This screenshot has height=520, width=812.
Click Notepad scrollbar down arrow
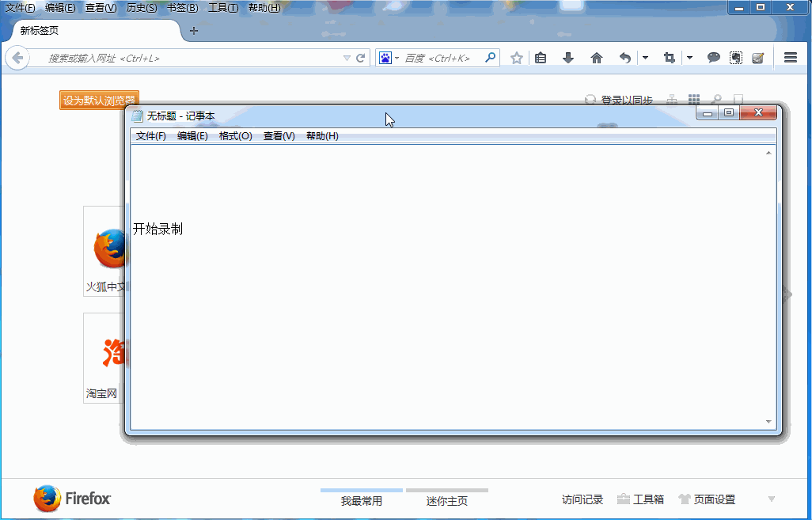point(768,422)
